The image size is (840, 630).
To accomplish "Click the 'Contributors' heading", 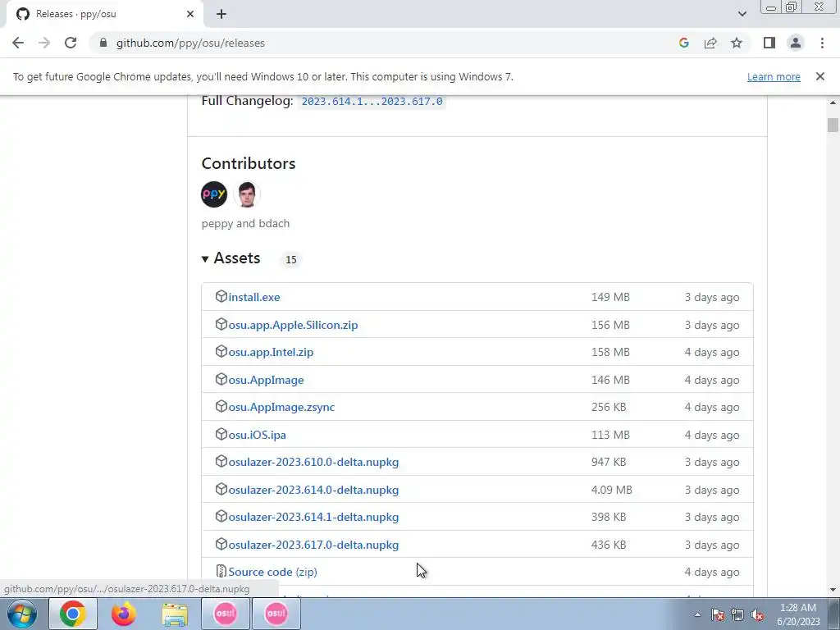I will [x=249, y=163].
